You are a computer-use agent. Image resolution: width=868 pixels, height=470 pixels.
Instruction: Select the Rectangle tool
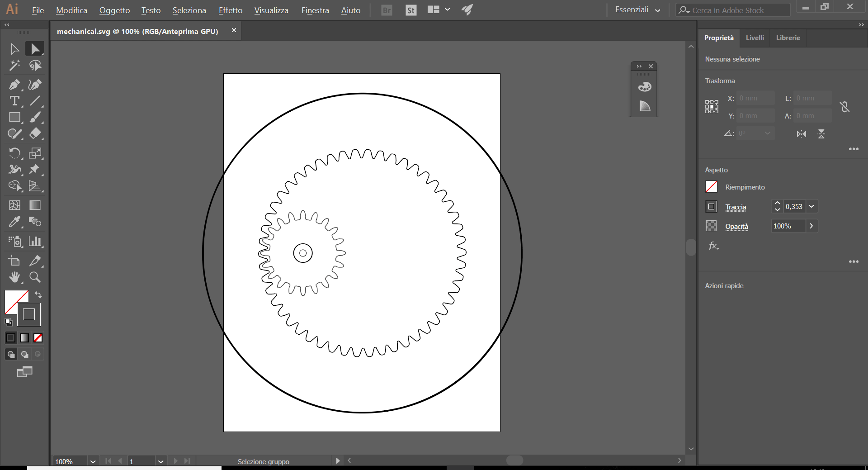[14, 117]
